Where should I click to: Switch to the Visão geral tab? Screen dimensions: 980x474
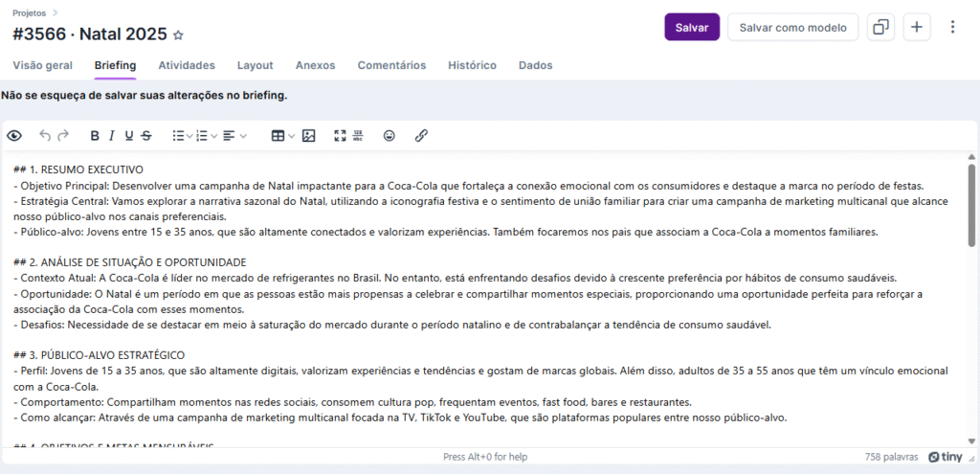pos(42,65)
